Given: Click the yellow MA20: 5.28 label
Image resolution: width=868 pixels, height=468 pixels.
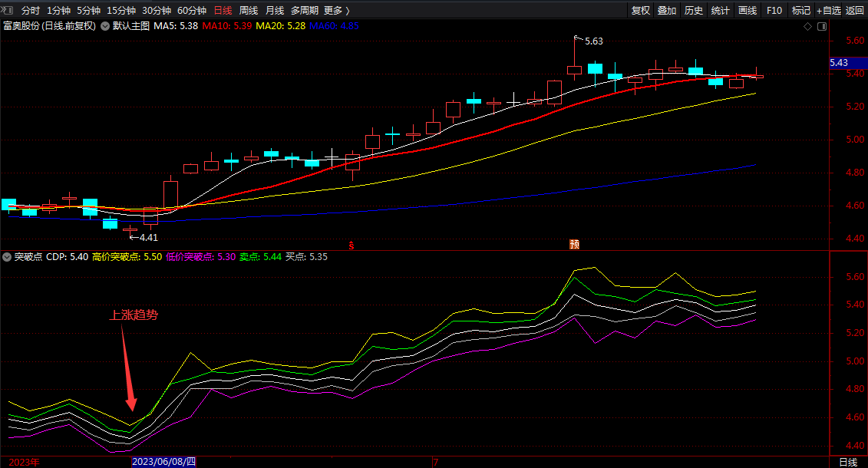Looking at the screenshot, I should click(281, 26).
